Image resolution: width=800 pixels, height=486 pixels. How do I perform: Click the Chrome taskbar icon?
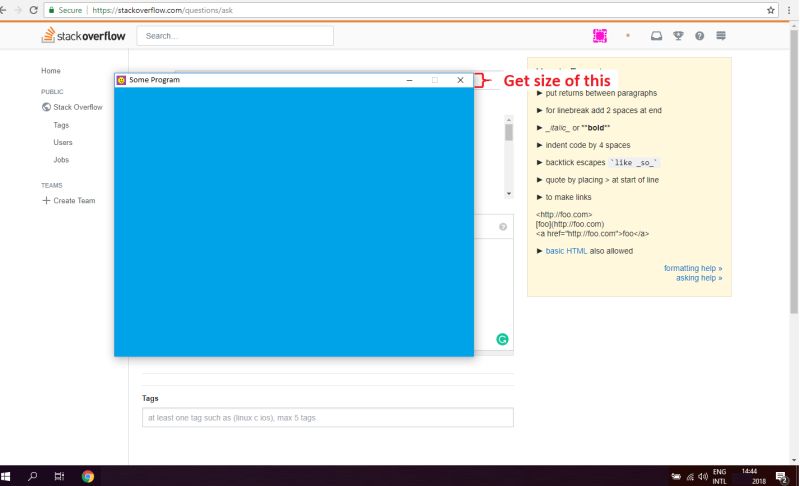[x=88, y=476]
